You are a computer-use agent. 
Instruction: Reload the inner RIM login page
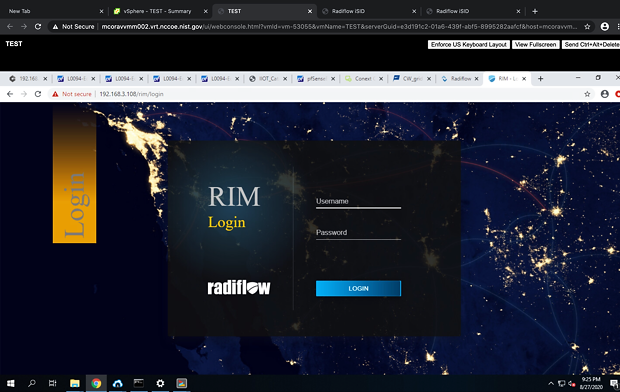click(38, 94)
